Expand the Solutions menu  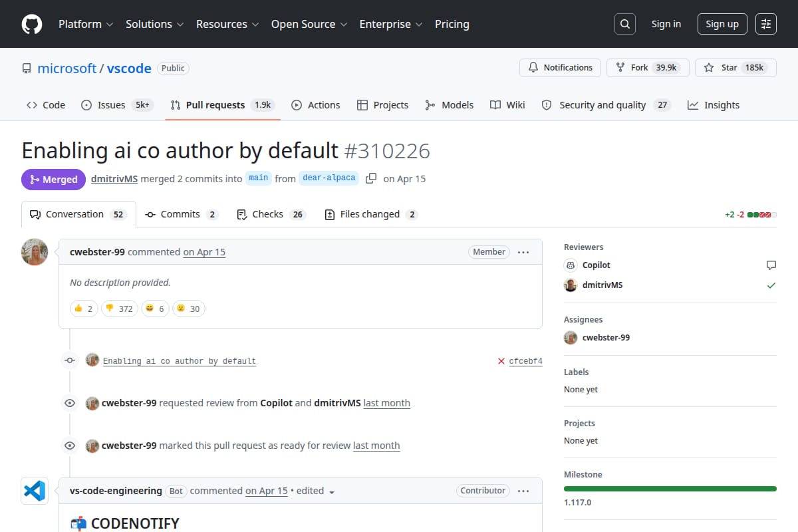tap(154, 24)
